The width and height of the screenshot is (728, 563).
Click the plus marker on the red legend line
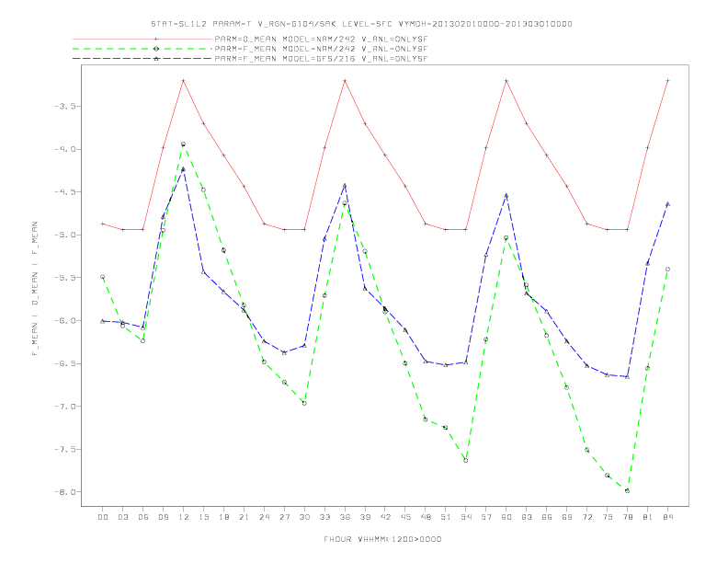[156, 39]
